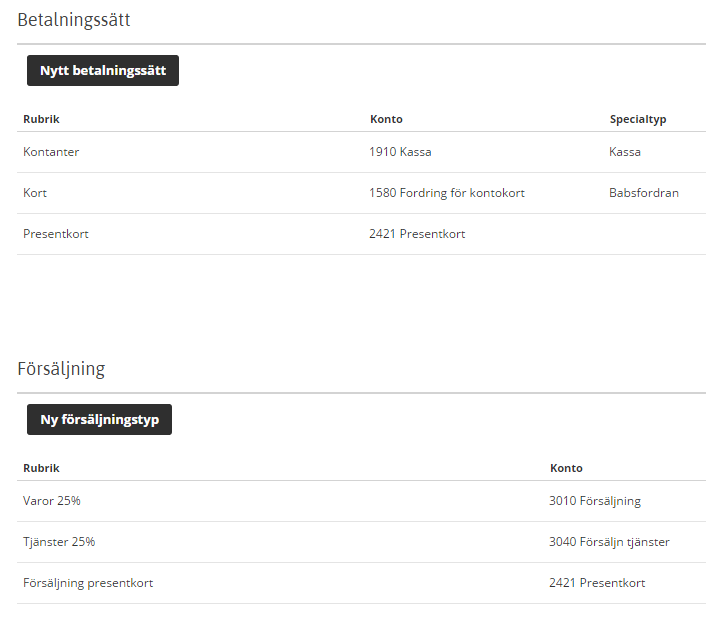Click the Specialtyp column header

[x=638, y=119]
